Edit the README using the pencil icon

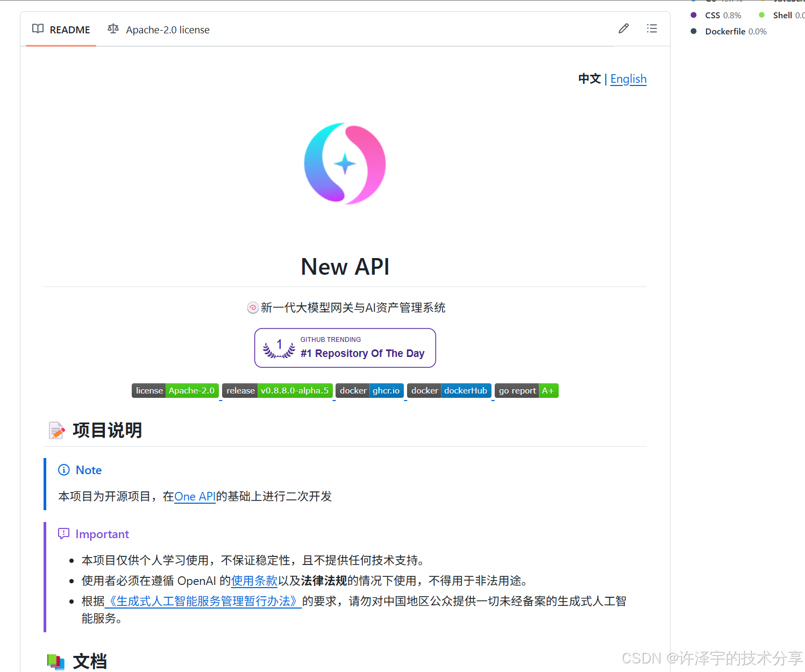point(623,28)
